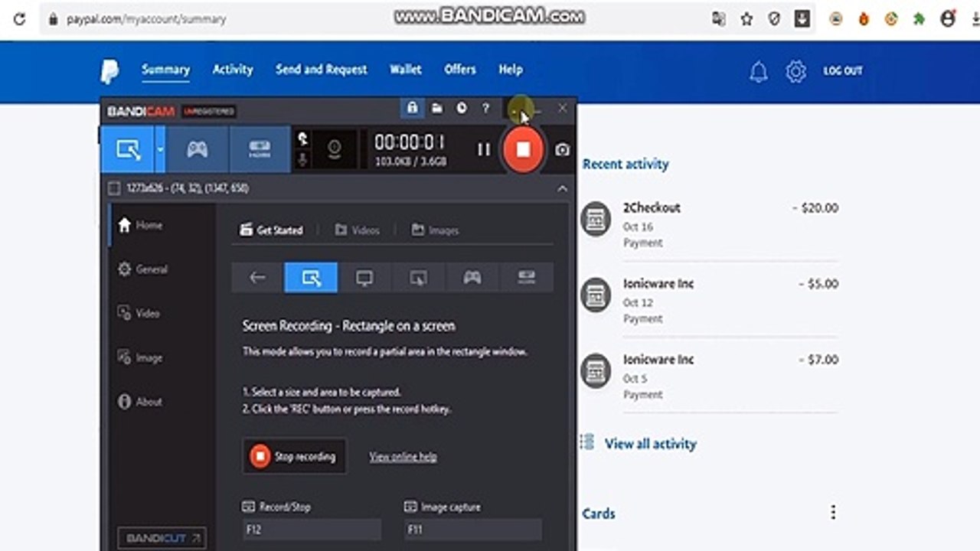Open the View online help link
980x551 pixels.
pyautogui.click(x=403, y=457)
